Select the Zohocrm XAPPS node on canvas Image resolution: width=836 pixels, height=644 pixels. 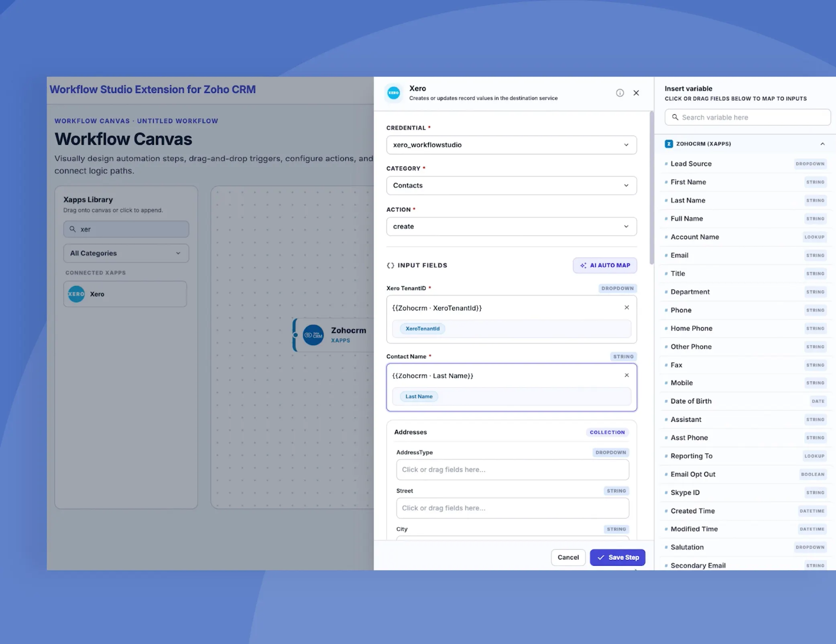point(334,335)
